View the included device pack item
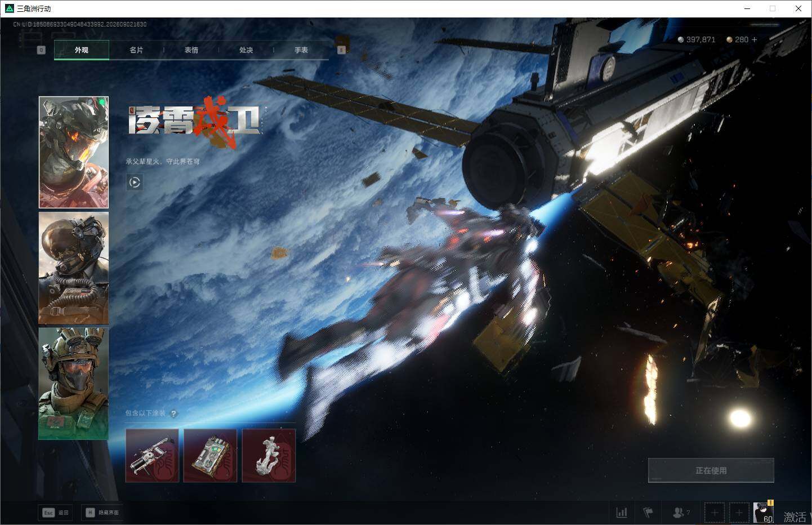This screenshot has height=525, width=812. 211,456
